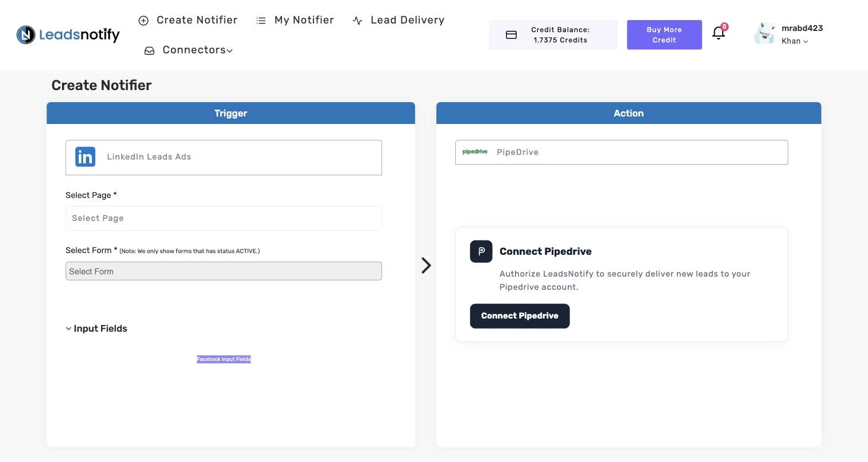The width and height of the screenshot is (868, 462).
Task: Open the Create Notifier menu item
Action: [x=197, y=20]
